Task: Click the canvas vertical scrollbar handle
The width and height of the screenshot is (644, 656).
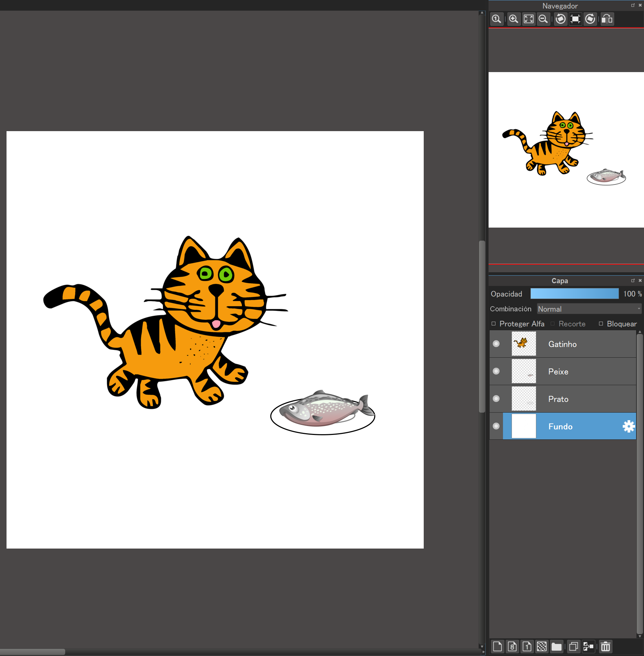Action: pos(482,326)
